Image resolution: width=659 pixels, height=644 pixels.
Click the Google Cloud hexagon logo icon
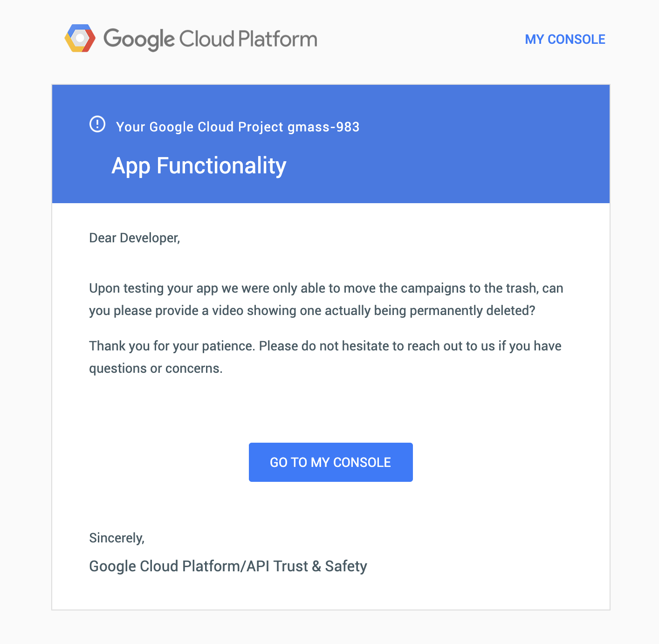tap(80, 38)
